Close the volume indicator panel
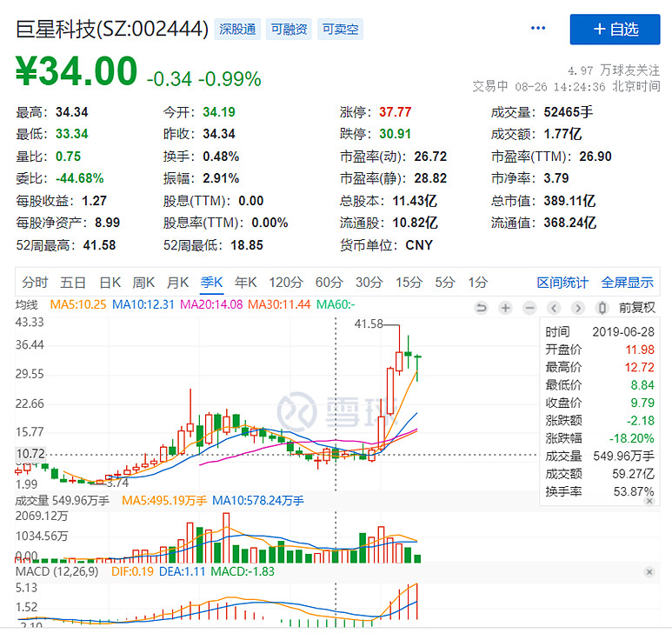 [649, 500]
